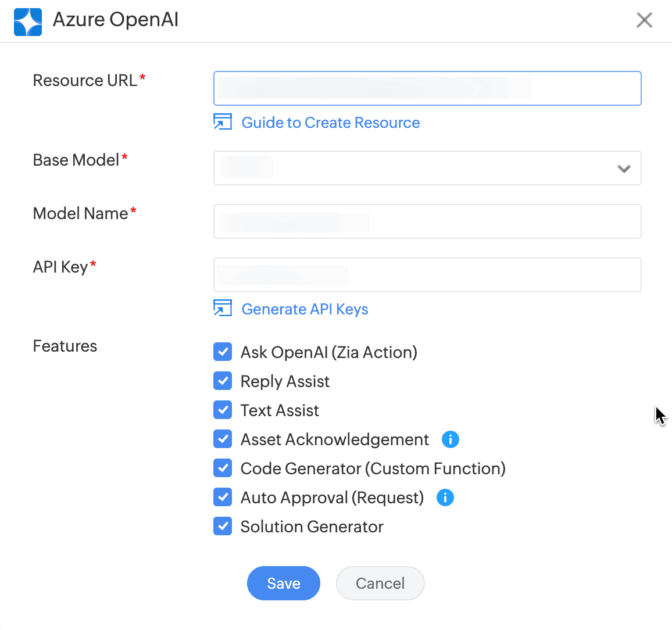This screenshot has width=672, height=630.
Task: Click the Azure OpenAI logo icon
Action: pos(27,22)
